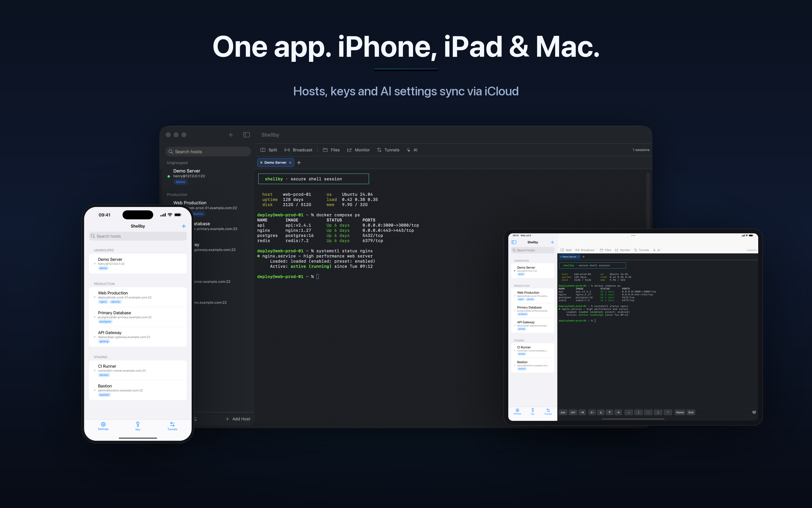The height and width of the screenshot is (508, 812).
Task: Open Files in the Mac toolbar
Action: 331,150
